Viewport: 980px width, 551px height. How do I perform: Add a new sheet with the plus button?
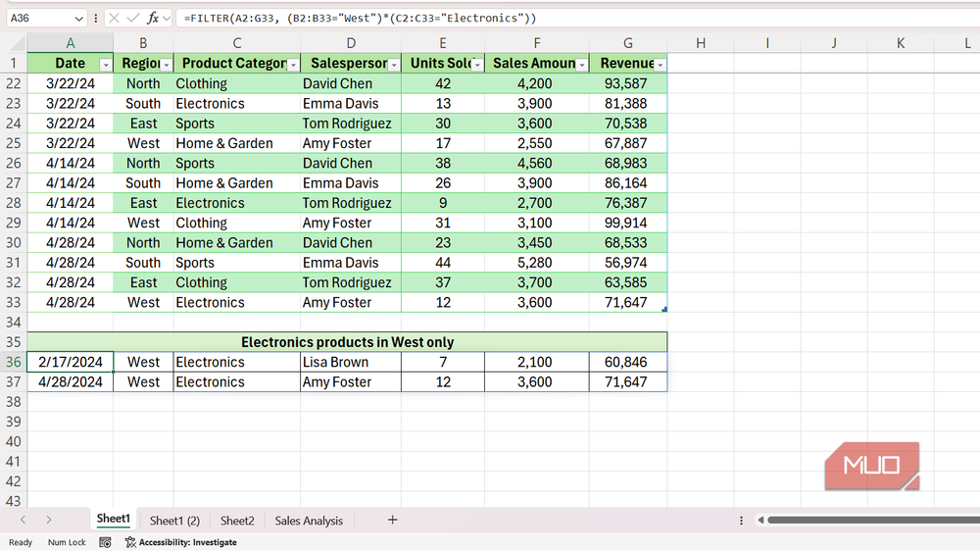pos(393,520)
